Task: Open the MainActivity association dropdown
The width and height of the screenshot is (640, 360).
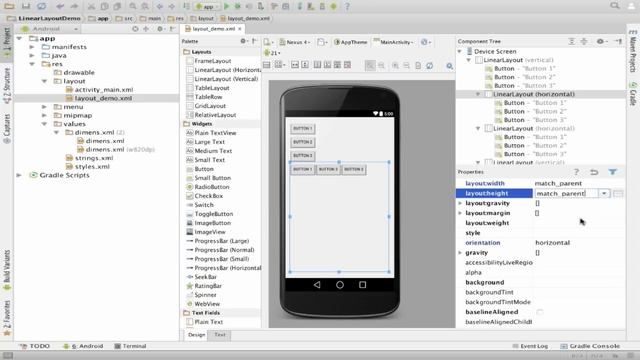Action: coord(393,42)
